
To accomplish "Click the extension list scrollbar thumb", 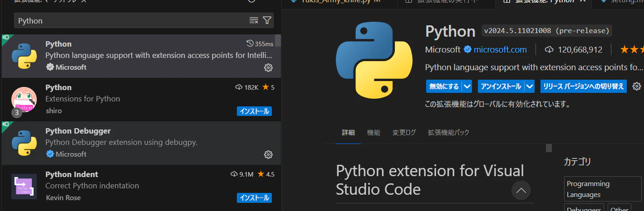I will [x=278, y=41].
